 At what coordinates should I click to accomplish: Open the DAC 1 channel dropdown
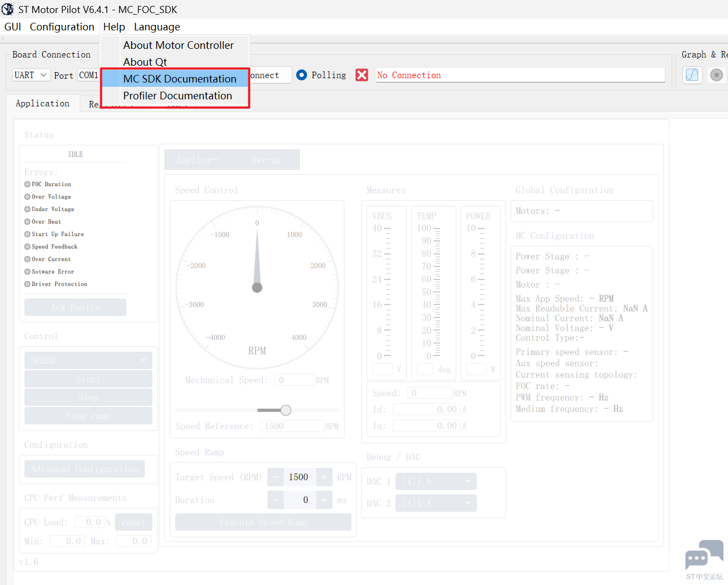(x=436, y=481)
